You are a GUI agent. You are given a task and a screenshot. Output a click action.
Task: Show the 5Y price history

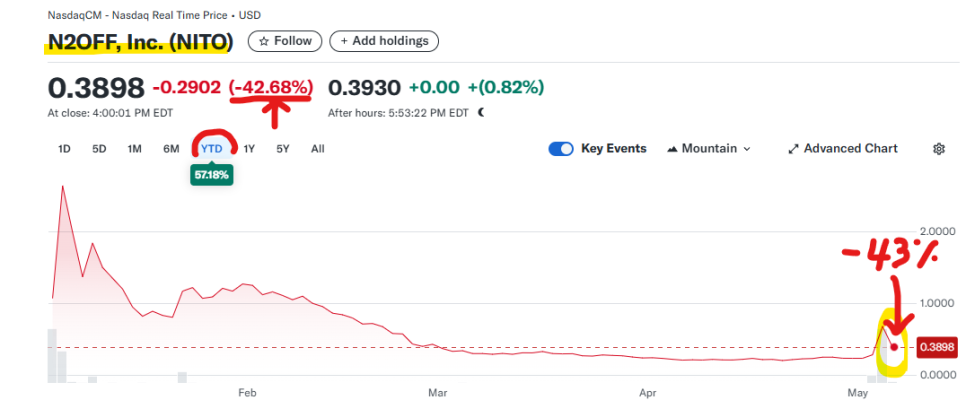[283, 149]
